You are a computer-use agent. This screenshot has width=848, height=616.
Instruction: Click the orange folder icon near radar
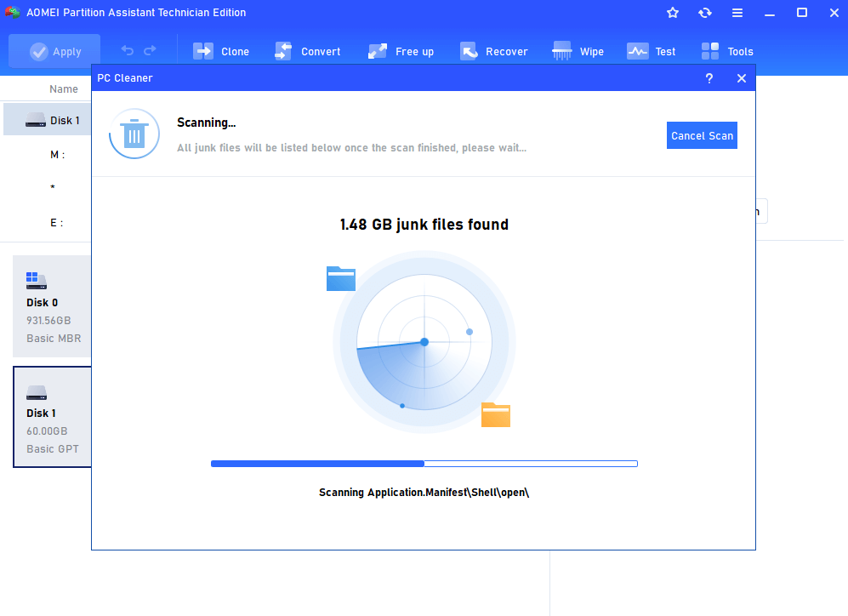(x=496, y=415)
